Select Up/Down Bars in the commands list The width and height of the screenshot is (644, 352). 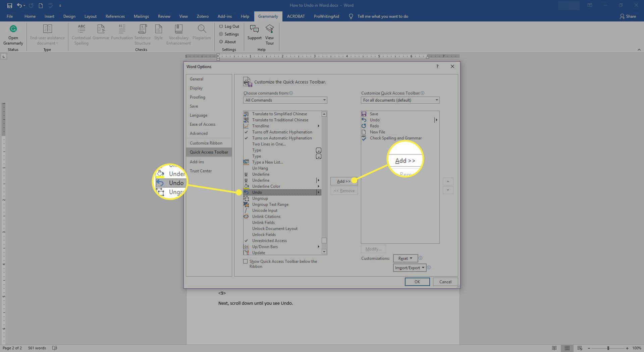pos(282,246)
